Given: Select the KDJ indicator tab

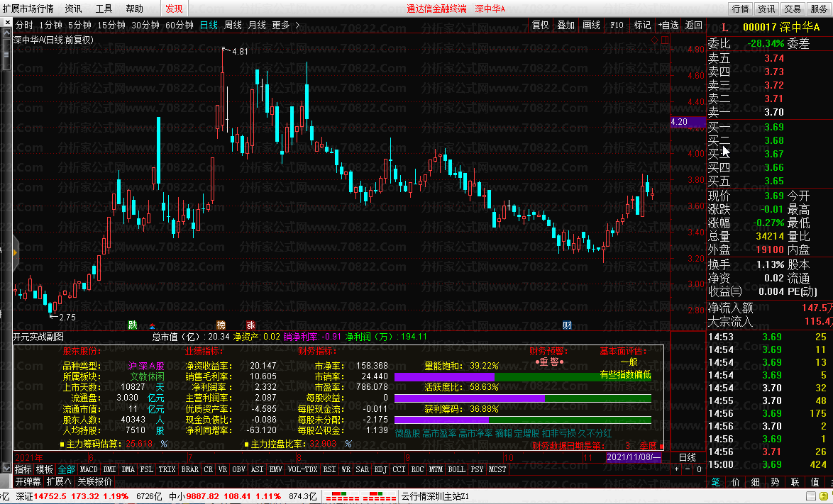Looking at the screenshot, I should [x=380, y=469].
